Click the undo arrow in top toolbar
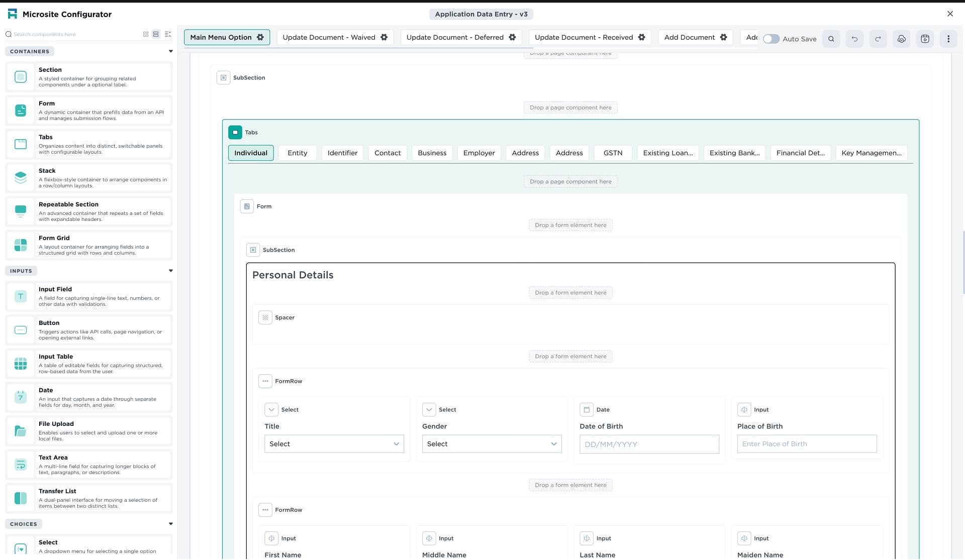 click(x=854, y=39)
